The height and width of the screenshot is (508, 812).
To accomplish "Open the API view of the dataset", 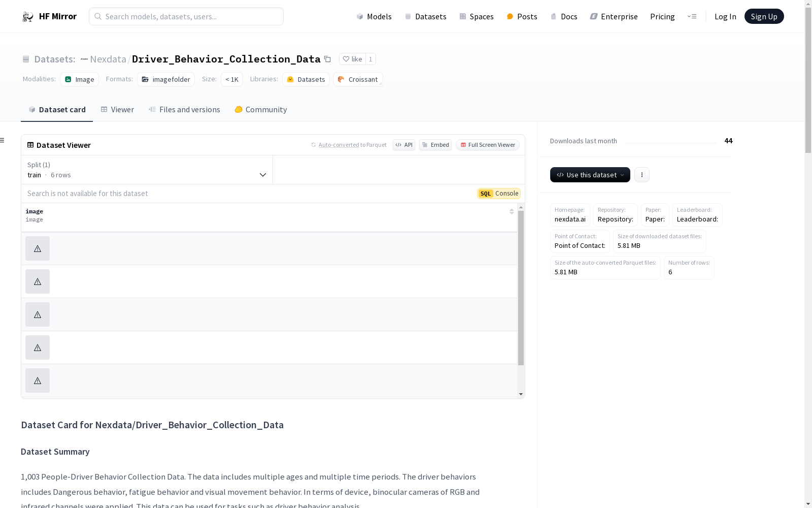I will 403,145.
